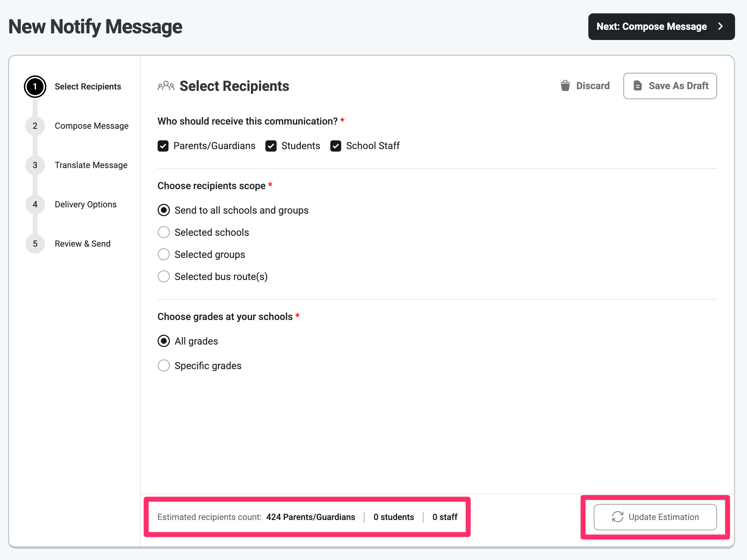Open the Delivery Options step
This screenshot has height=560, width=747.
point(86,205)
